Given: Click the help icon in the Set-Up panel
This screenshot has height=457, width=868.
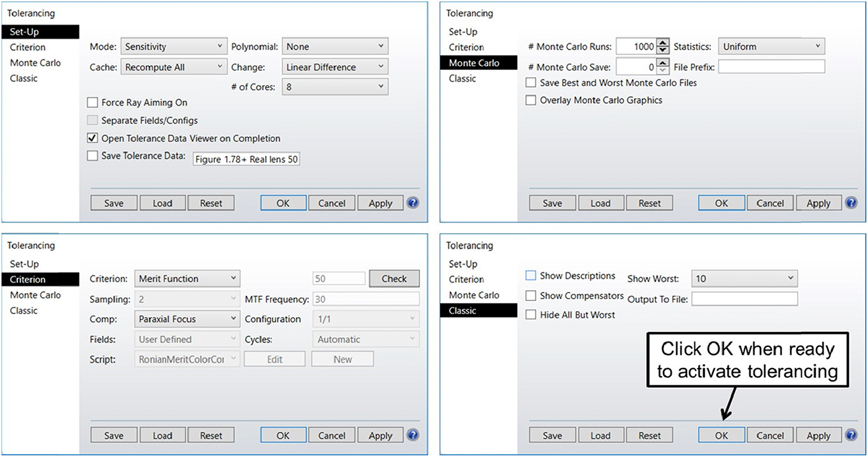Looking at the screenshot, I should pyautogui.click(x=413, y=203).
